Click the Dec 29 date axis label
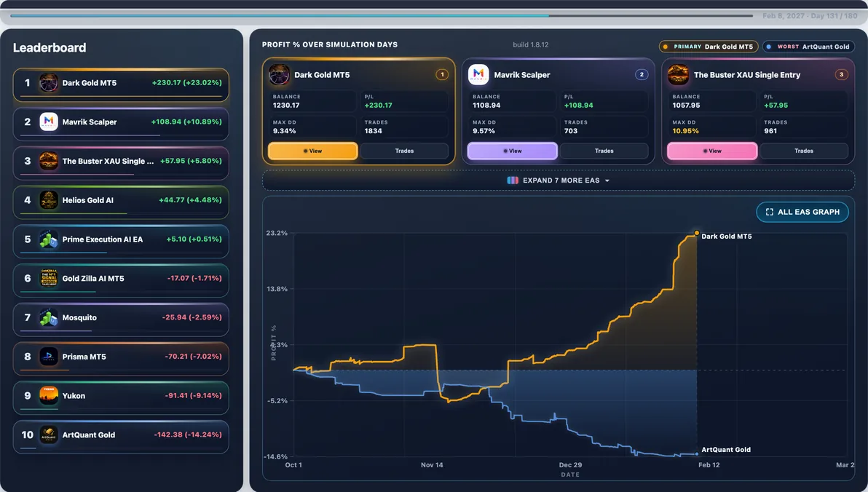Viewport: 868px width, 492px height. point(570,465)
